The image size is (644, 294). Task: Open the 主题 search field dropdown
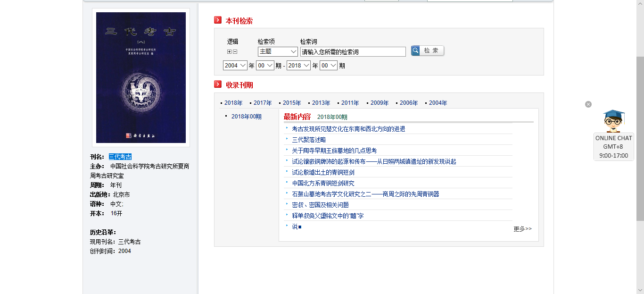pos(278,51)
